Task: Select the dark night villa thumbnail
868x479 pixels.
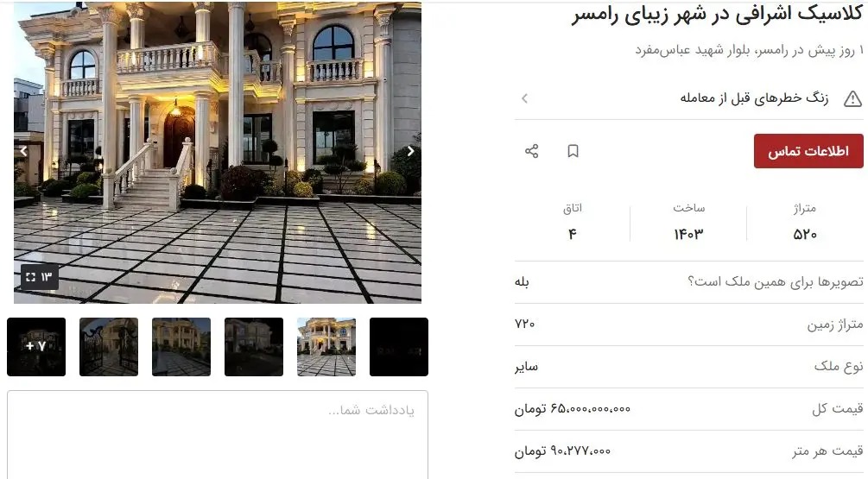Action: (x=254, y=347)
